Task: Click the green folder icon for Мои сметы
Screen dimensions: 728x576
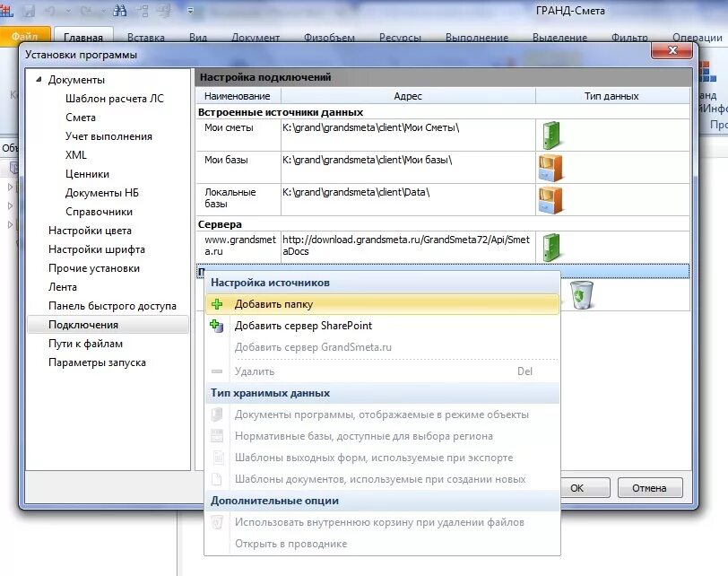Action: 551,135
